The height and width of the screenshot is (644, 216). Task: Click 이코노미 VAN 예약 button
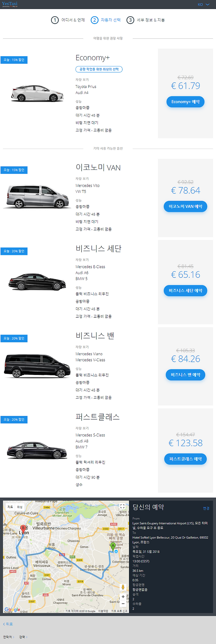pyautogui.click(x=185, y=206)
